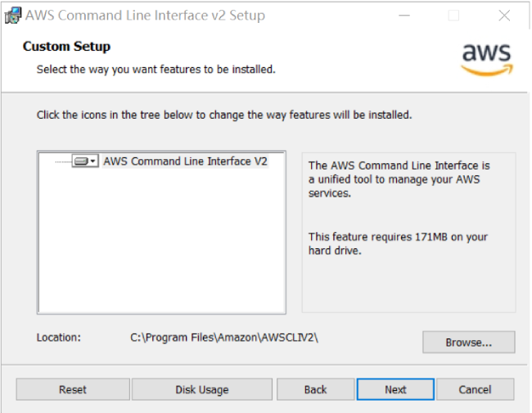Click the C:\Program Files\Amazon\AWSCLIV2\ location path

pyautogui.click(x=223, y=337)
